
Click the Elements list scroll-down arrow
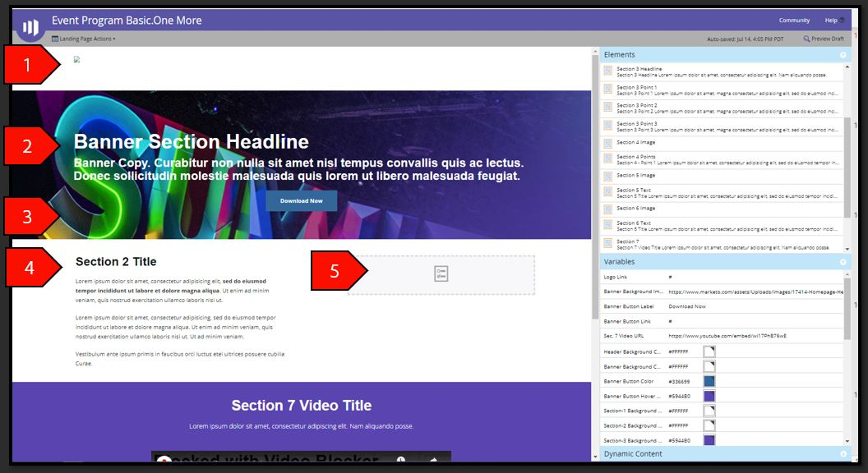(847, 249)
